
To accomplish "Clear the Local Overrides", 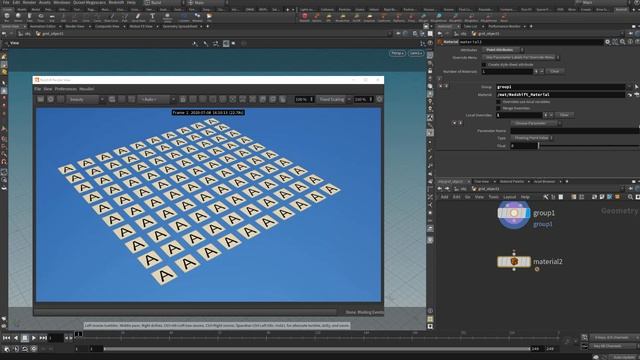I will coord(564,115).
